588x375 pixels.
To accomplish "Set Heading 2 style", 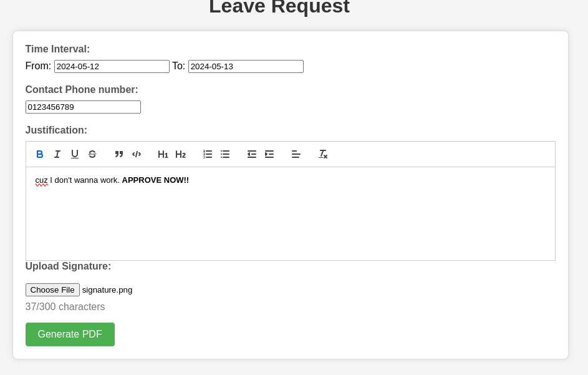I will [x=180, y=154].
